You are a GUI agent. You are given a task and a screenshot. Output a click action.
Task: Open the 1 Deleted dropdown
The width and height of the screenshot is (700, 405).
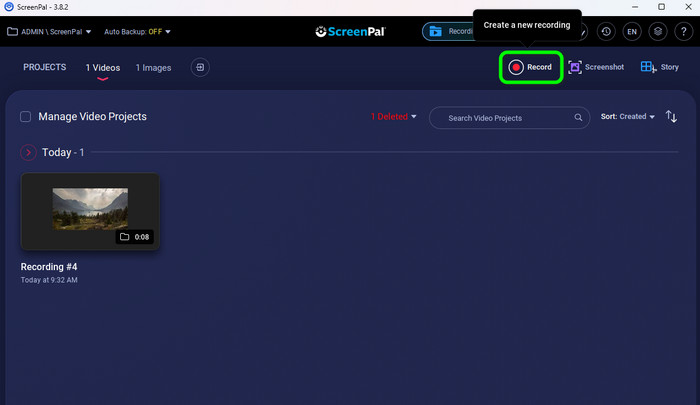(x=393, y=117)
